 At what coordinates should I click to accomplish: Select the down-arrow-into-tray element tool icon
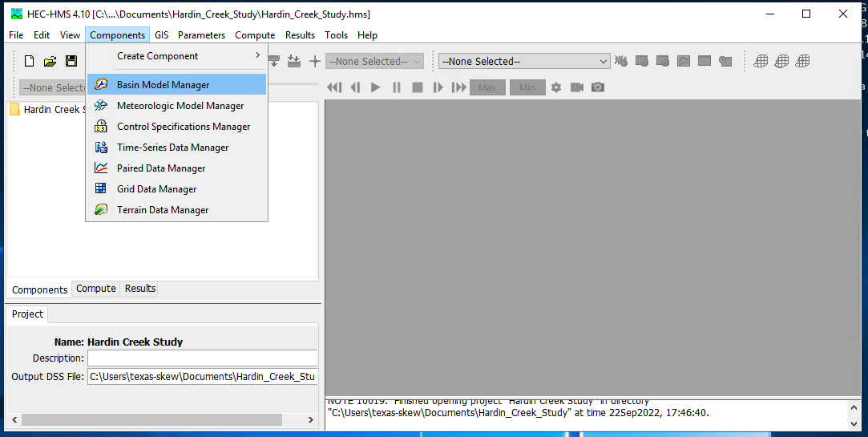tap(294, 62)
